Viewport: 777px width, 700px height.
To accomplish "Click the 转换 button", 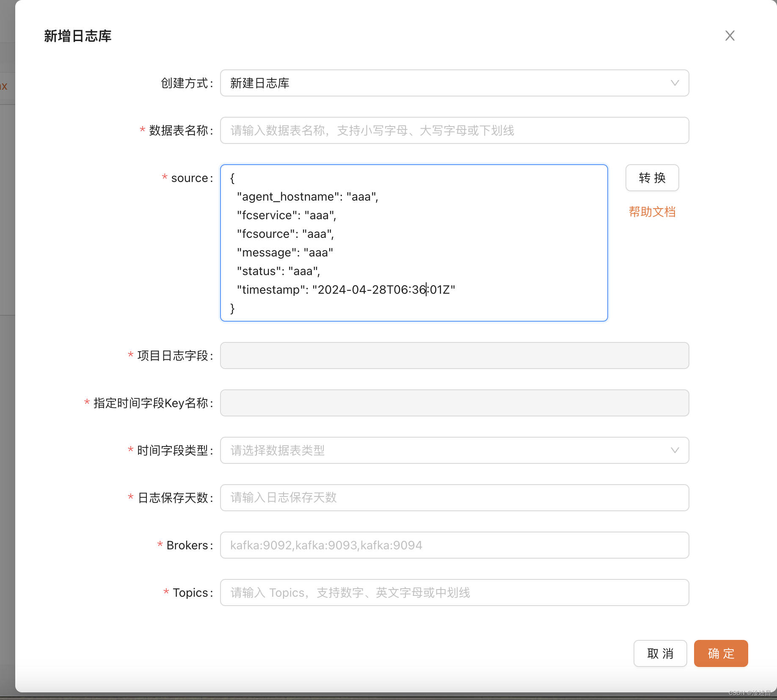I will 652,178.
